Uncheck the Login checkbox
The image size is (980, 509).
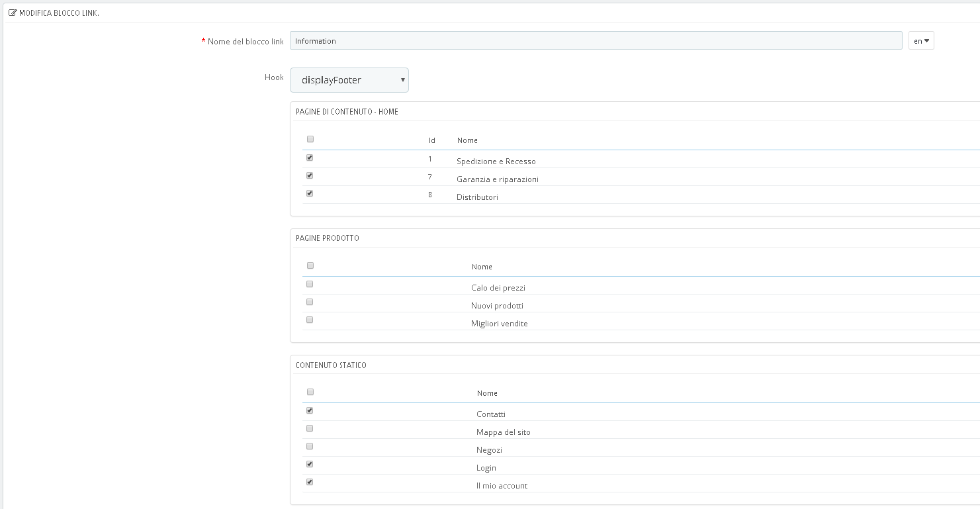[310, 464]
